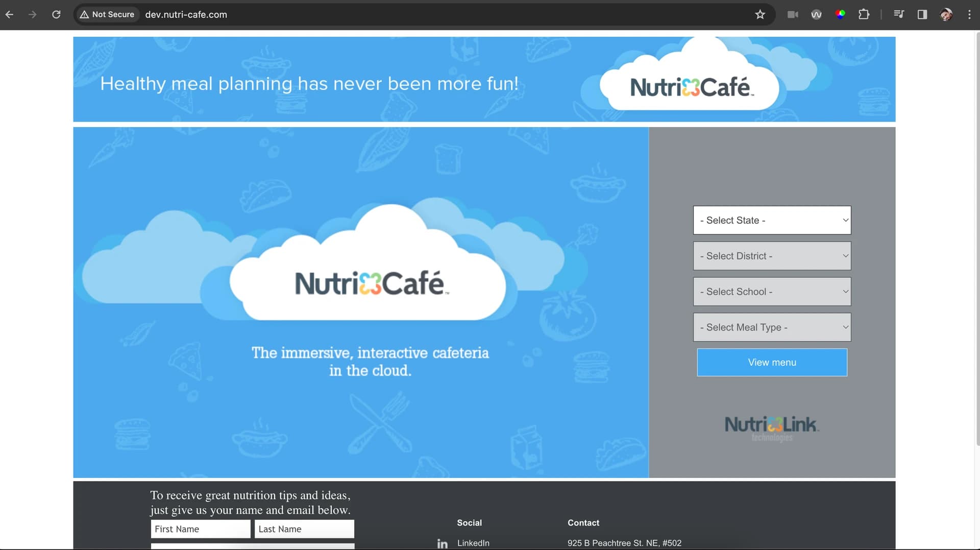Open the video camera extension icon
The image size is (980, 550).
[x=793, y=14]
